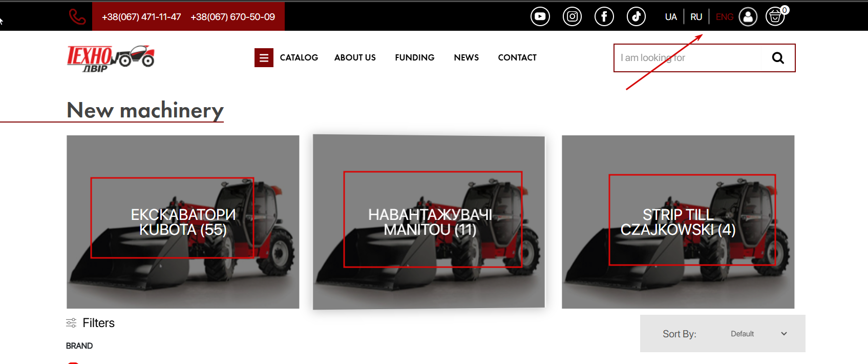This screenshot has width=868, height=364.
Task: Click the New machinery heading
Action: click(x=145, y=110)
